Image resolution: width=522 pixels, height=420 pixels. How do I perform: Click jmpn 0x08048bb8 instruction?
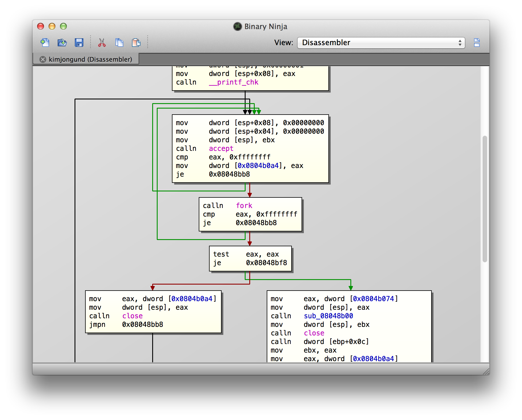tap(126, 325)
